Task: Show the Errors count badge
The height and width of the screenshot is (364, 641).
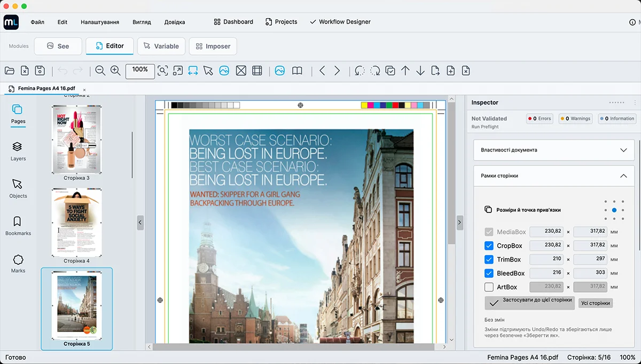Action: tap(540, 118)
